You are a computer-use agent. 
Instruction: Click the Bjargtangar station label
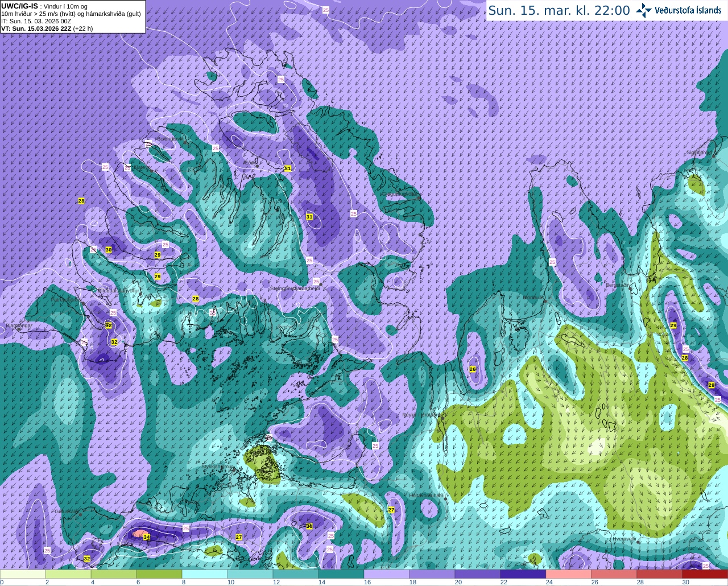pos(18,326)
